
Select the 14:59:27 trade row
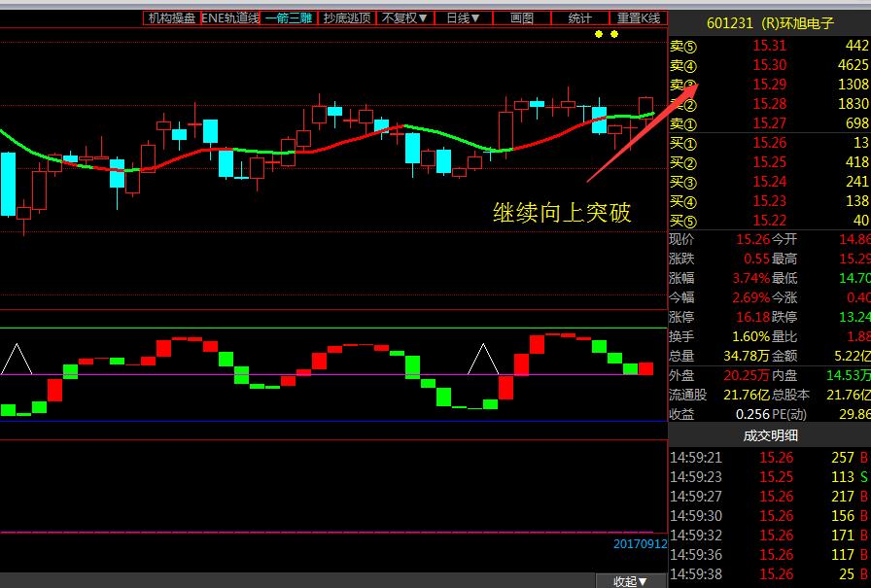coord(769,497)
